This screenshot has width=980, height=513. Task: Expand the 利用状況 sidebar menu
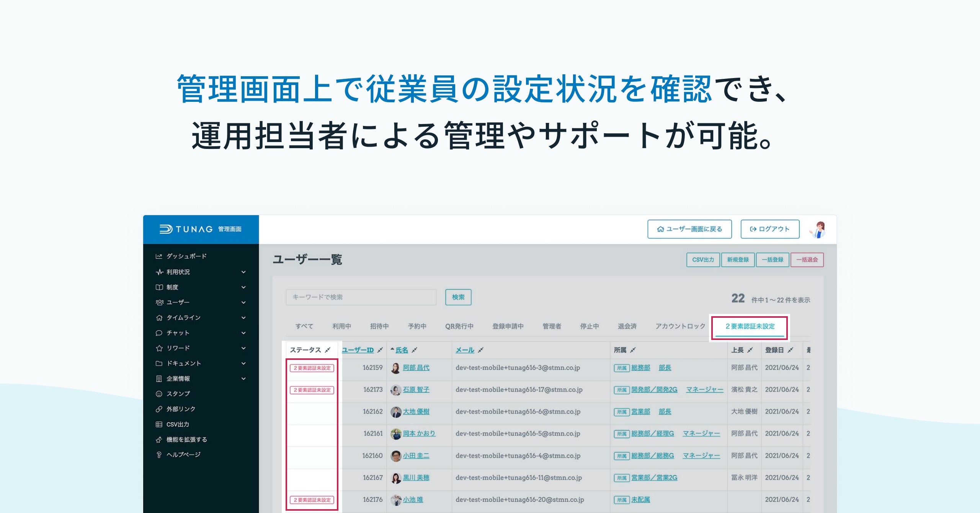point(243,272)
